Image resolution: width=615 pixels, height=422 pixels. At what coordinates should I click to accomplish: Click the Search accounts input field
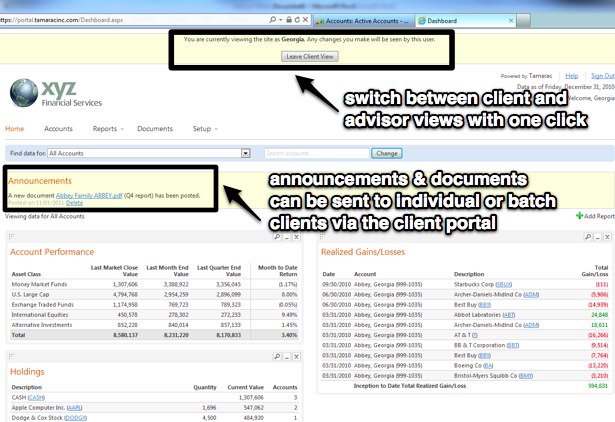click(317, 153)
